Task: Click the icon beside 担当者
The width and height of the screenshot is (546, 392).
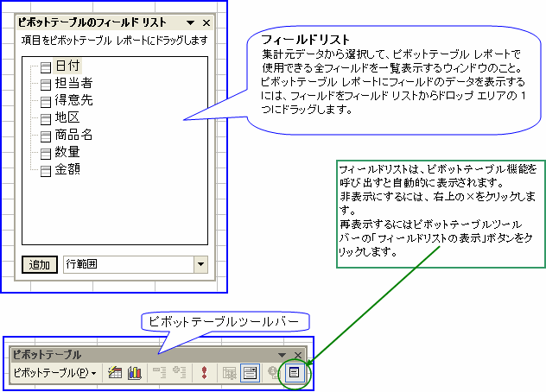Action: click(46, 85)
